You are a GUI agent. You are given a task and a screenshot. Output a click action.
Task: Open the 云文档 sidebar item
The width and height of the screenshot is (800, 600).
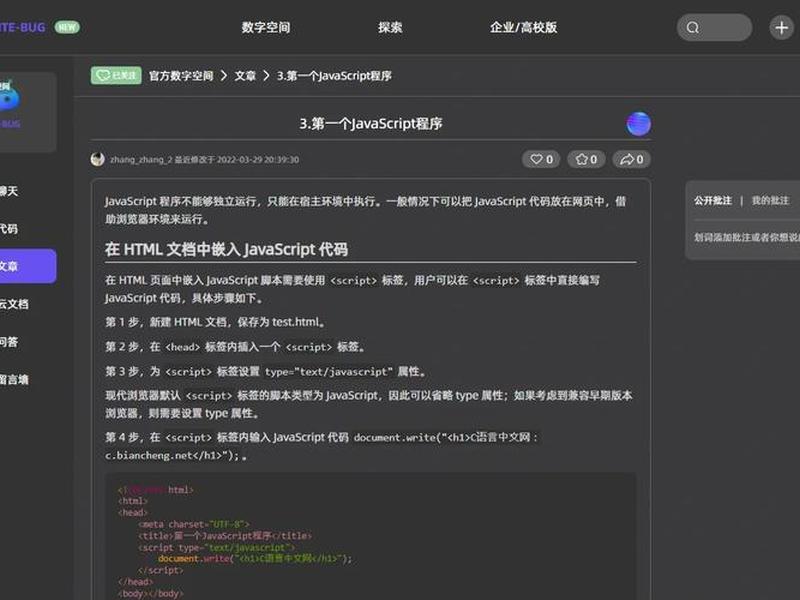[14, 304]
